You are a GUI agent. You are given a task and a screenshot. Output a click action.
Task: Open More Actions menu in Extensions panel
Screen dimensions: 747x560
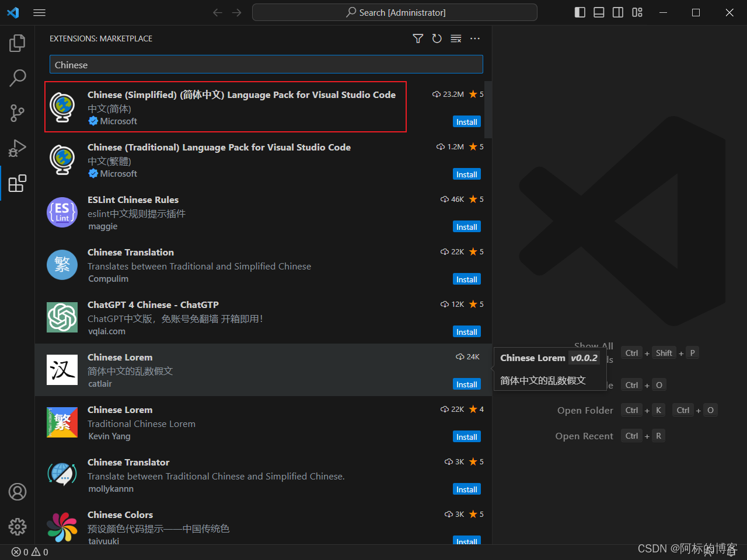point(474,38)
